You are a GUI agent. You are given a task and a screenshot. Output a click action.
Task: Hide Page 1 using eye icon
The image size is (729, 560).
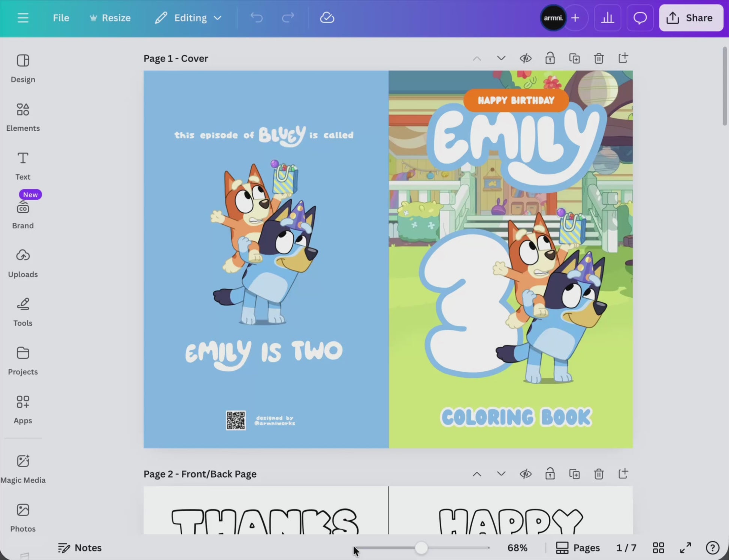coord(526,58)
